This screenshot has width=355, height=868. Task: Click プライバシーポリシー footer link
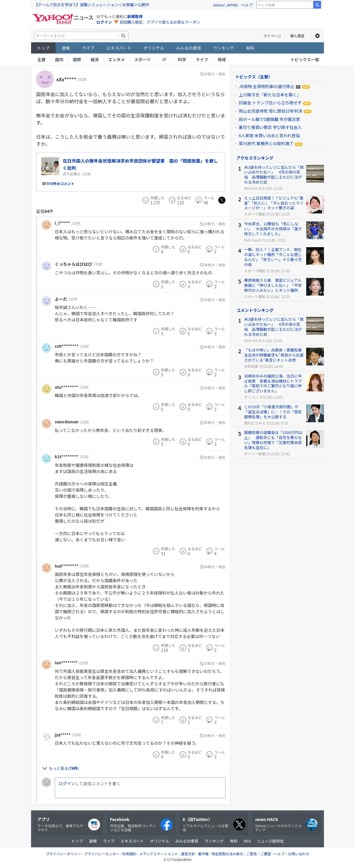pos(63,854)
